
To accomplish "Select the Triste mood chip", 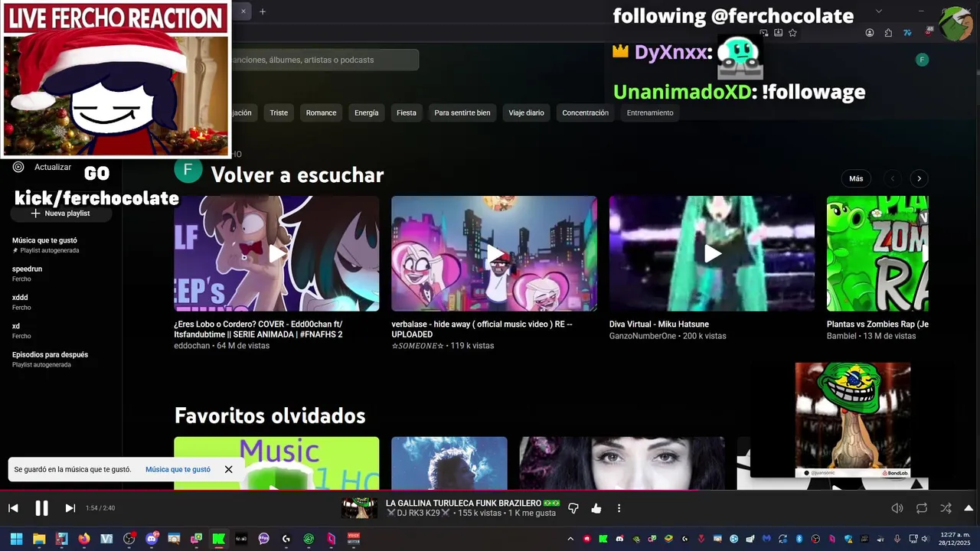I will point(279,112).
